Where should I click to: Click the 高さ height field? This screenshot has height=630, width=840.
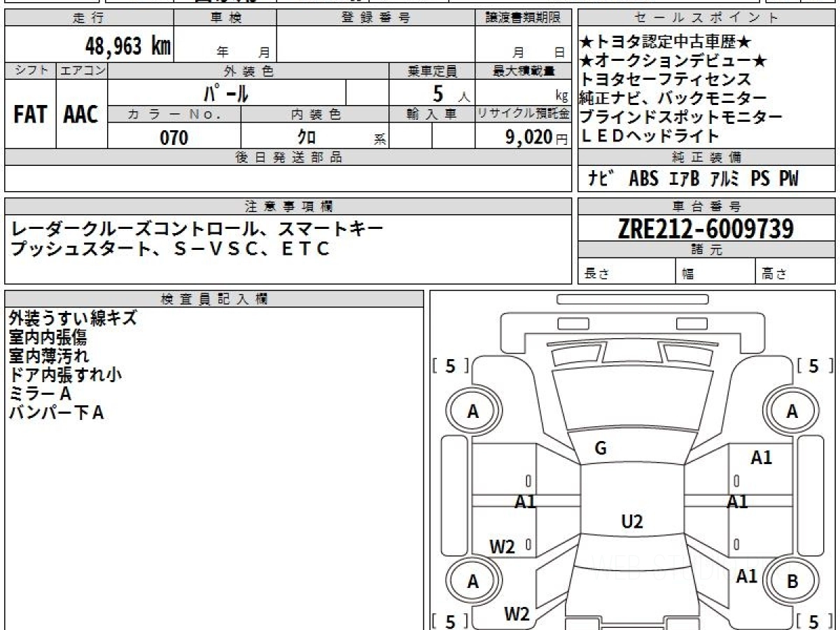pyautogui.click(x=796, y=272)
